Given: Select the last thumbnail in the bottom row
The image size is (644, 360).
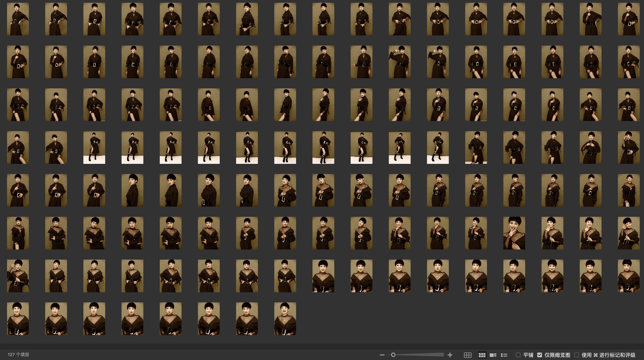Looking at the screenshot, I should tap(285, 319).
